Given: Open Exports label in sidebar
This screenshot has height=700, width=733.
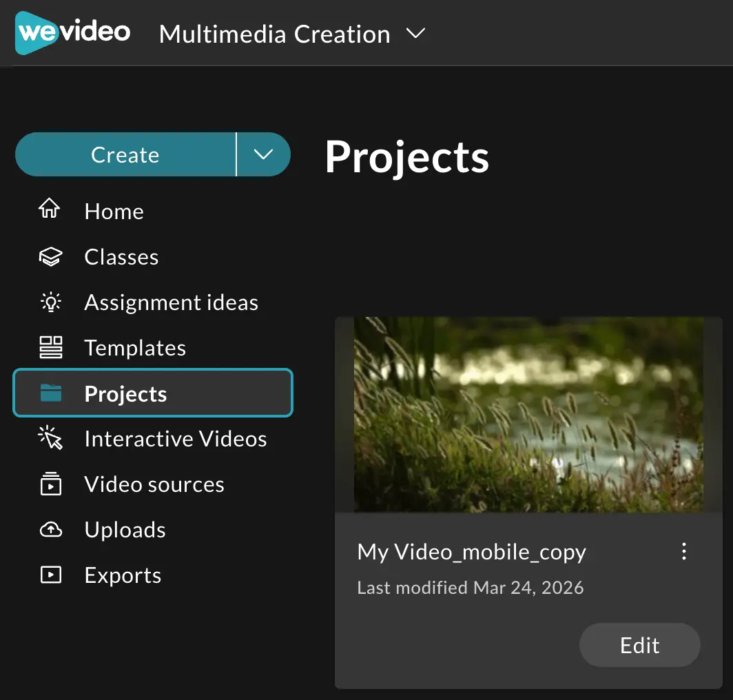Looking at the screenshot, I should point(123,575).
